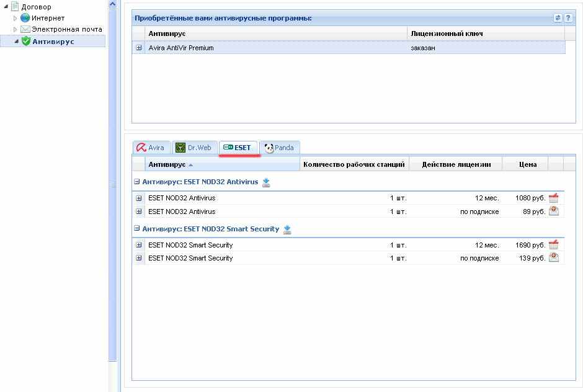583x392 pixels.
Task: Click the globe icon beside Интернет
Action: click(x=25, y=17)
